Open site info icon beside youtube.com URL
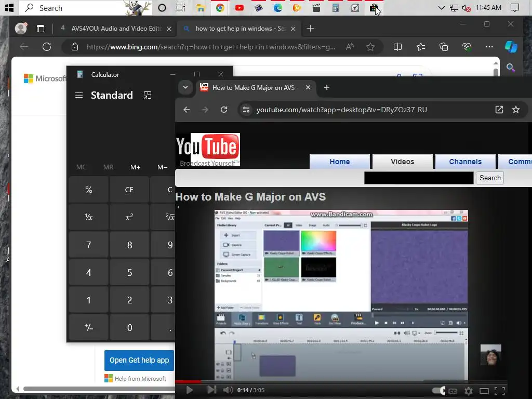The width and height of the screenshot is (532, 399). [246, 110]
